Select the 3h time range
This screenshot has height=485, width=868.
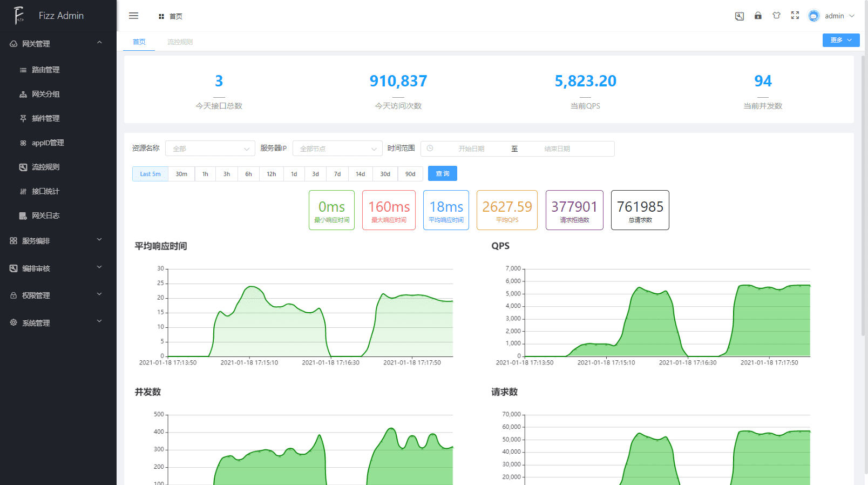227,174
